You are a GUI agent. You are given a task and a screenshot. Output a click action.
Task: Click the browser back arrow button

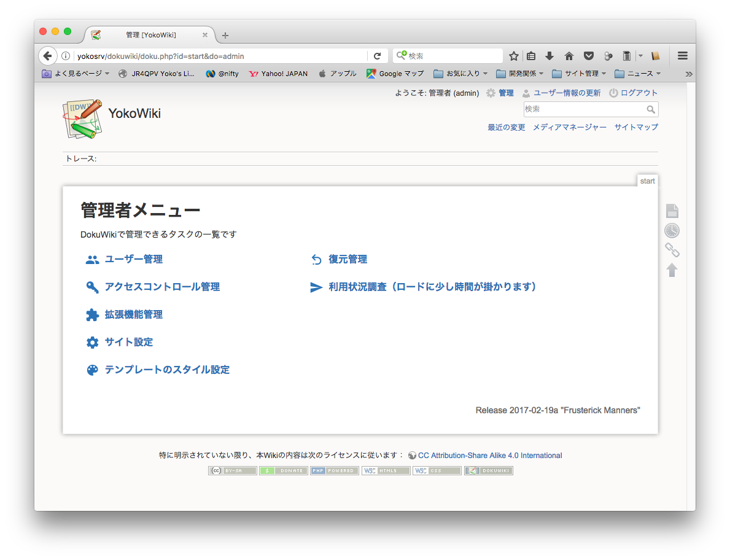pyautogui.click(x=47, y=56)
